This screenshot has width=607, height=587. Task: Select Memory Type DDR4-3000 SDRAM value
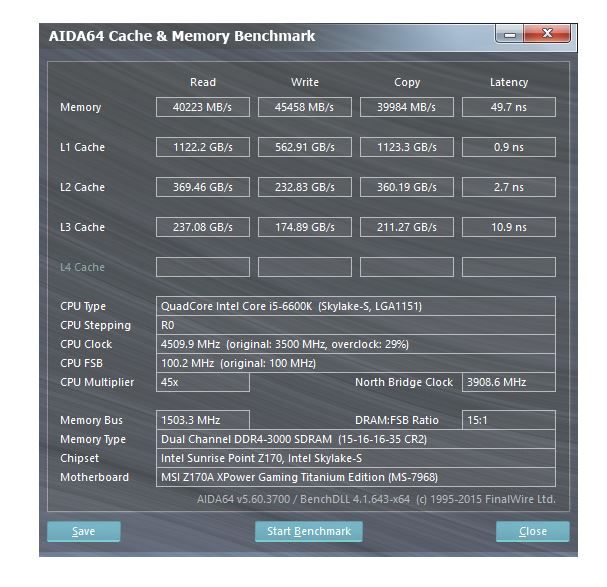(356, 439)
